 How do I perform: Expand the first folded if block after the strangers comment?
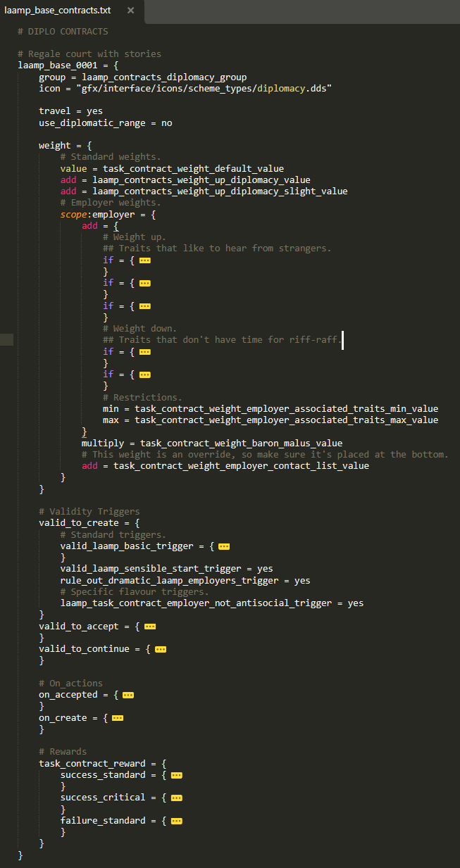point(145,260)
